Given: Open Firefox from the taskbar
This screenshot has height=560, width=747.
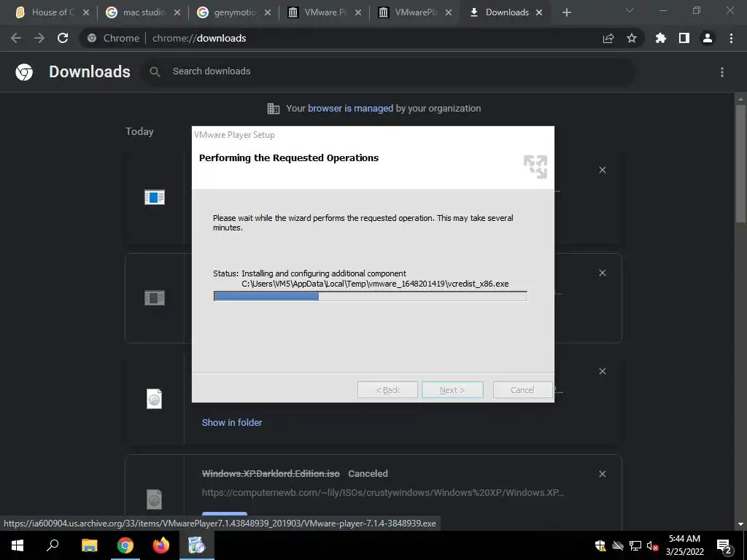Looking at the screenshot, I should coord(161,545).
